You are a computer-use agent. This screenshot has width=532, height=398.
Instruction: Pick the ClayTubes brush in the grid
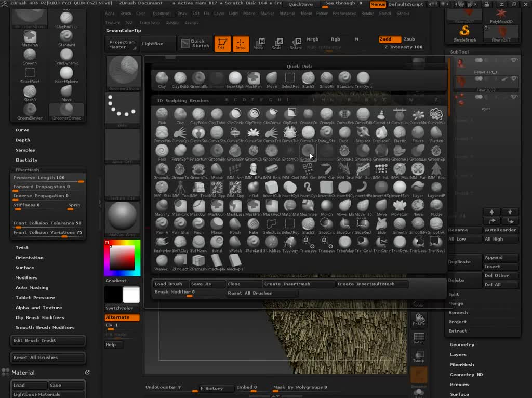tap(217, 116)
